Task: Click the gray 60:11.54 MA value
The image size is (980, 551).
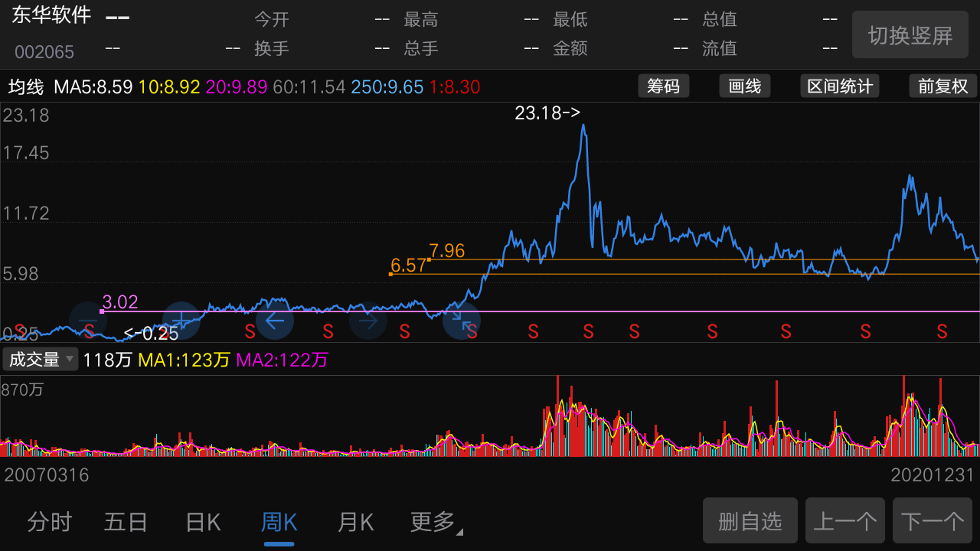Action: tap(309, 86)
